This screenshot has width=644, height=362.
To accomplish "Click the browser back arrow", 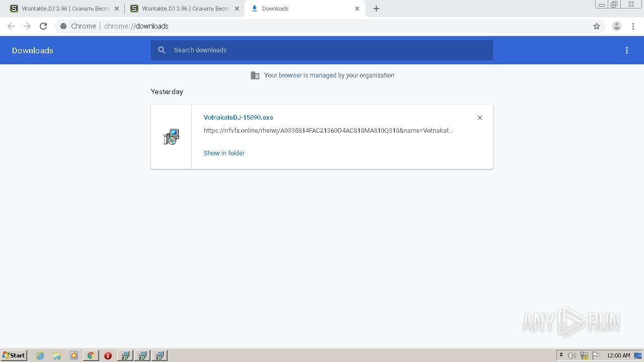I will (11, 26).
